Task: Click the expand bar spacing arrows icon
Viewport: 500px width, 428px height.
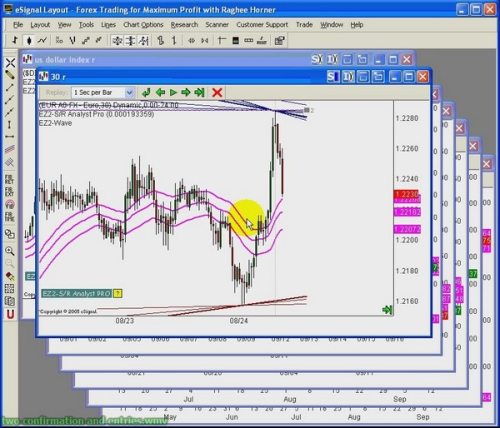Action: 191,41
